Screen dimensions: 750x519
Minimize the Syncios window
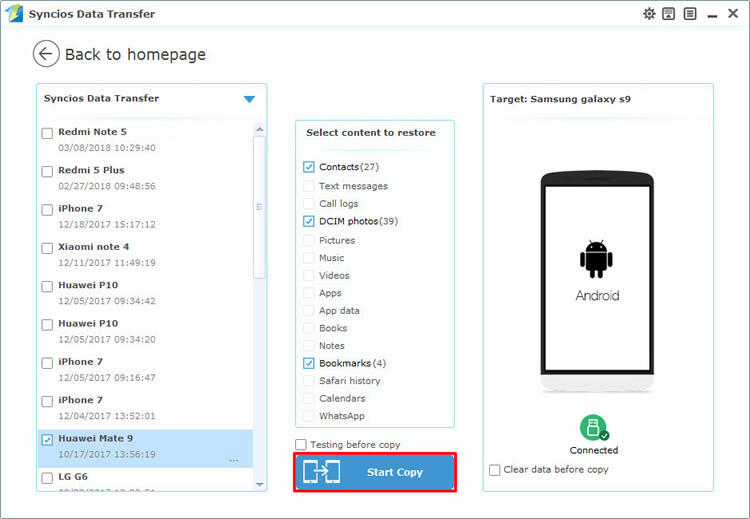coord(712,15)
